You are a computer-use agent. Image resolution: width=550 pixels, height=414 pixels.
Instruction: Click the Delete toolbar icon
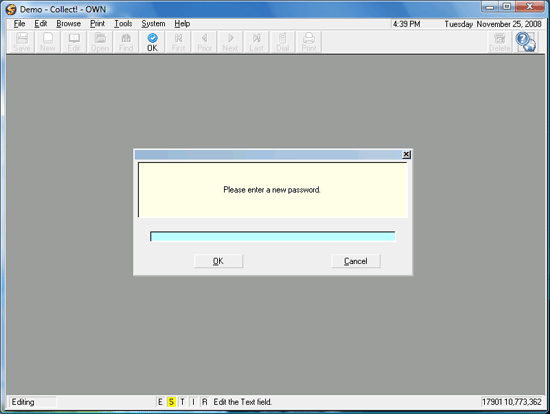(x=499, y=42)
